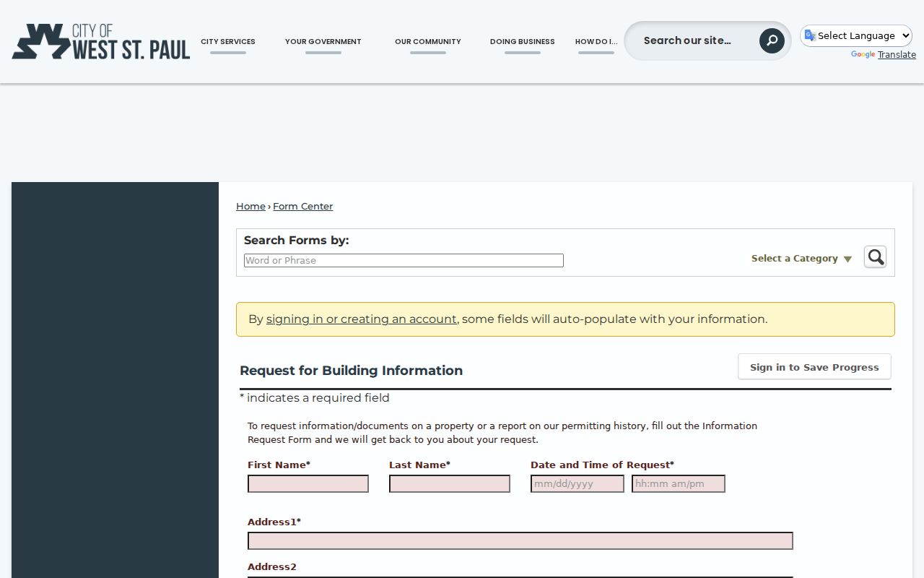Select the mm/dd/yyyy date field
This screenshot has width=924, height=578.
(577, 484)
